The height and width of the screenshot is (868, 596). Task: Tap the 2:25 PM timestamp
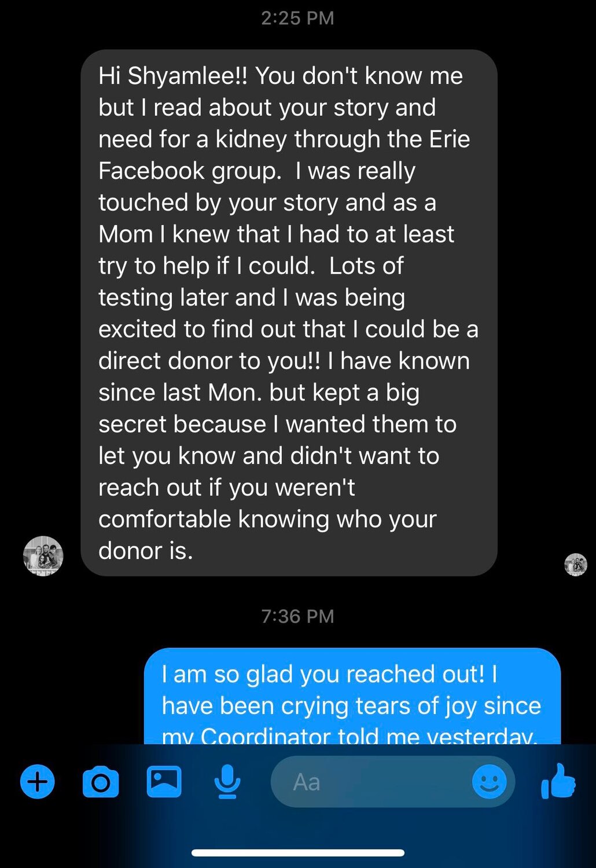[x=297, y=18]
